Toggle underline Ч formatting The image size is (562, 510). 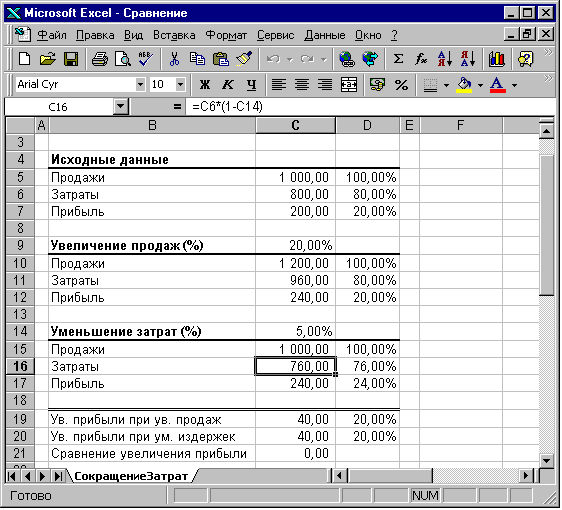pos(251,85)
